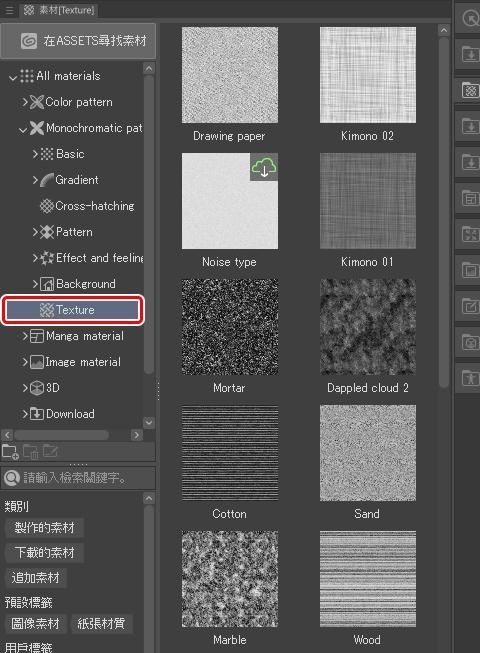Click the 3D figure folder icon in right strip
The image size is (480, 653).
point(470,379)
